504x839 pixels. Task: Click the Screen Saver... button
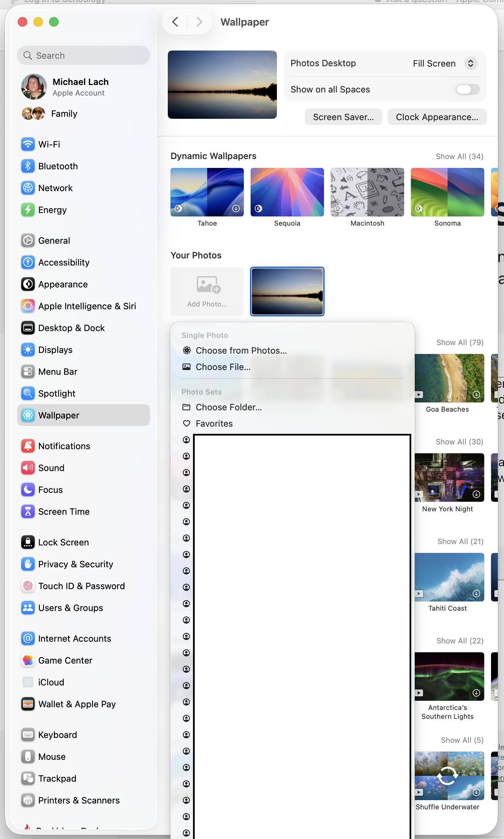pos(343,117)
